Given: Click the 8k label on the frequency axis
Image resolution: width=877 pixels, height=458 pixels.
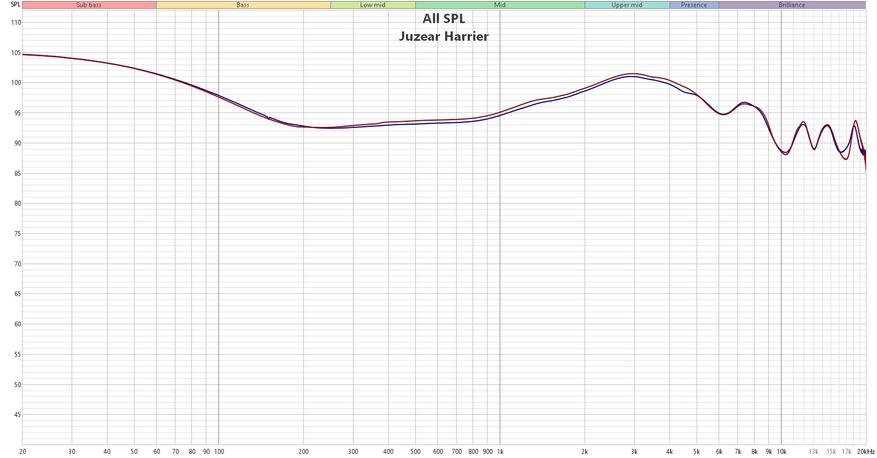Looking at the screenshot, I should pyautogui.click(x=755, y=451).
